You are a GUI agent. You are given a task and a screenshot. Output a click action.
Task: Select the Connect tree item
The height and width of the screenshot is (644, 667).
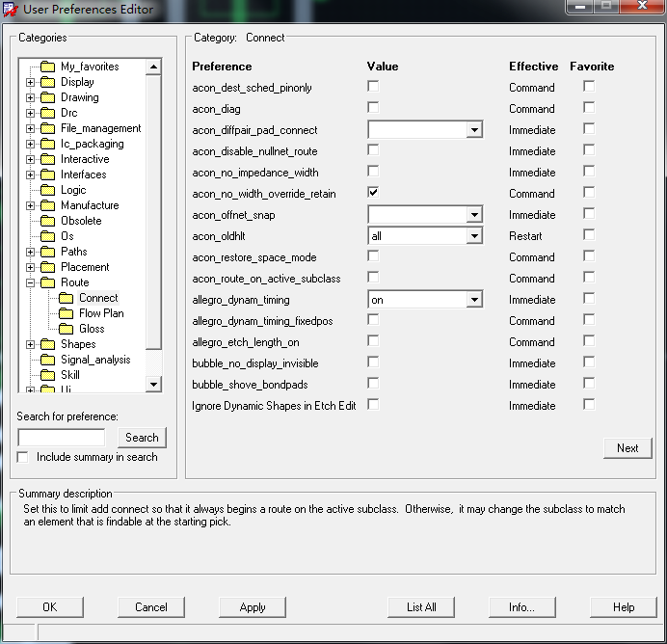click(x=98, y=298)
